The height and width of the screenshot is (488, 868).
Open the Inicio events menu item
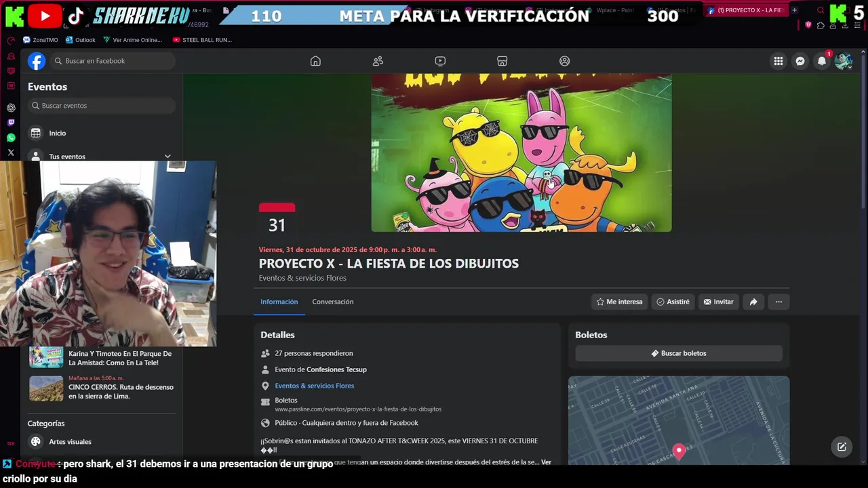[x=102, y=133]
